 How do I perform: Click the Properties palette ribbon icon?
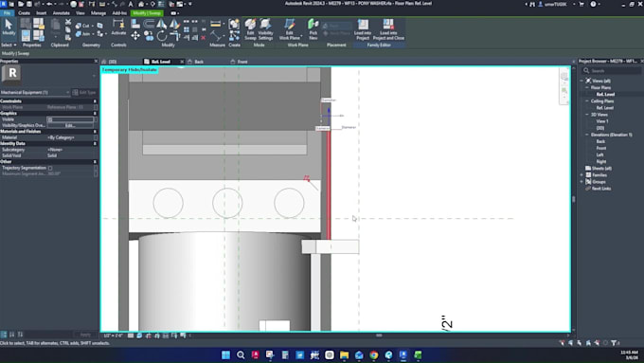point(26,36)
